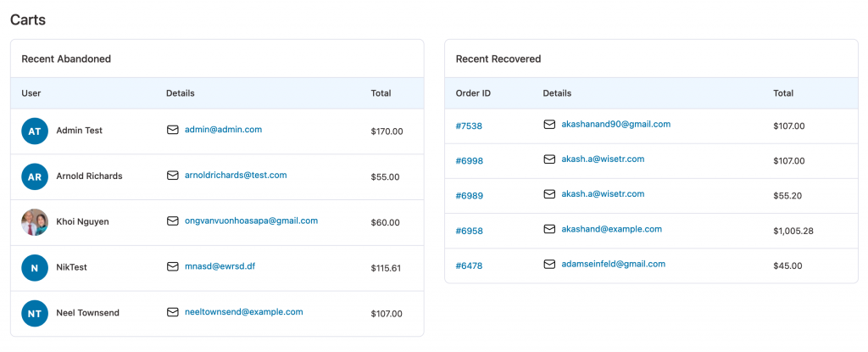This screenshot has width=868, height=352.
Task: Click envelope icon beside mnasd@ewrsd.df
Action: tap(173, 266)
